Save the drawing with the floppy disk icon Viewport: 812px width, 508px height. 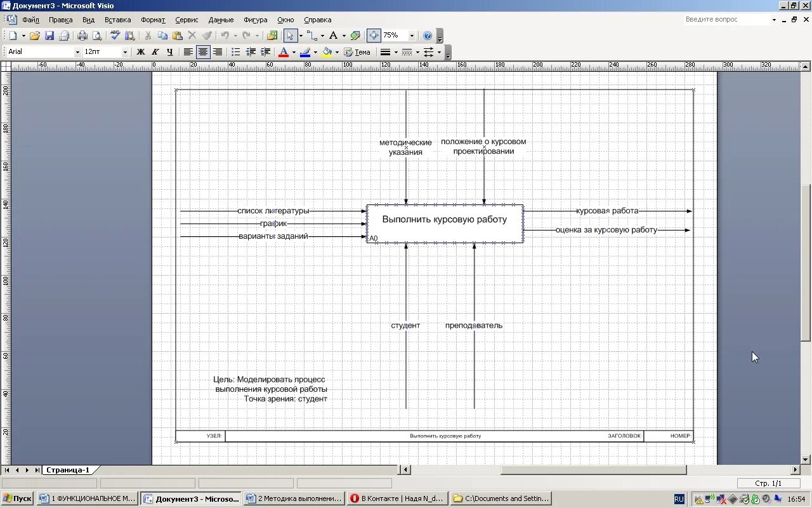[49, 36]
